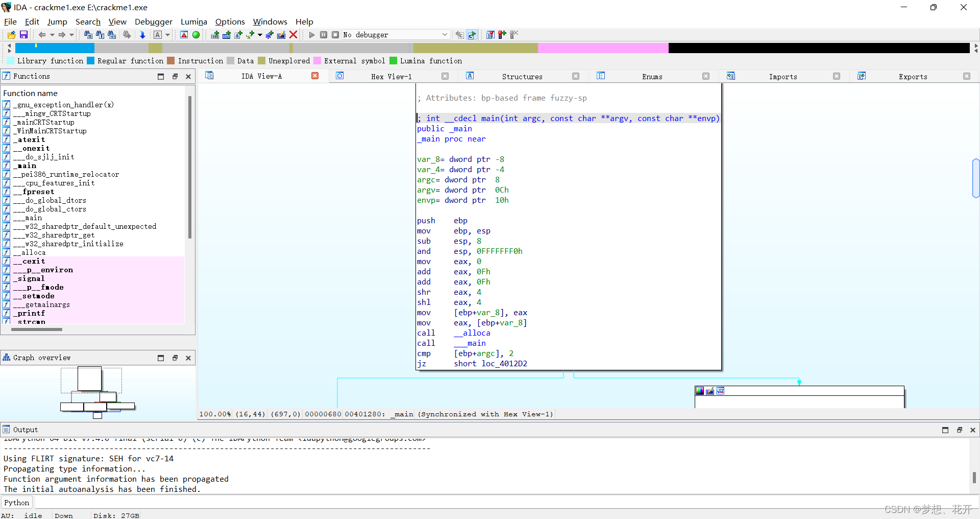980x519 pixels.
Task: Click the stop process button
Action: [x=335, y=35]
